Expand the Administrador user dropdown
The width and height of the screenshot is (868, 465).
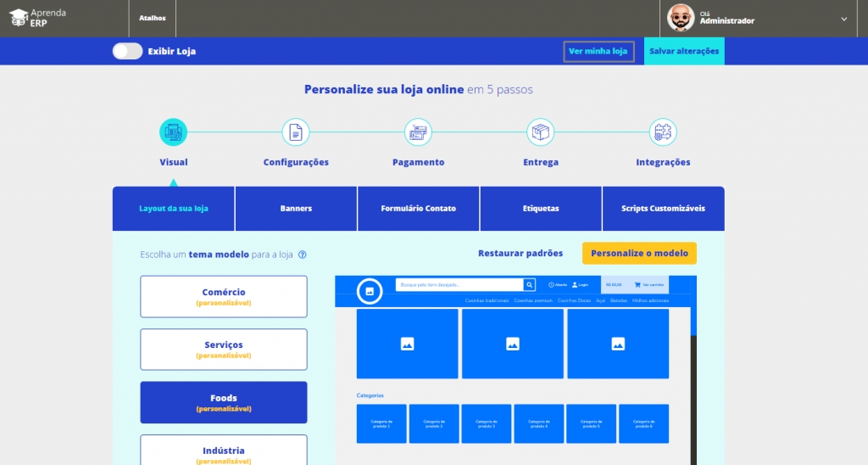point(843,19)
